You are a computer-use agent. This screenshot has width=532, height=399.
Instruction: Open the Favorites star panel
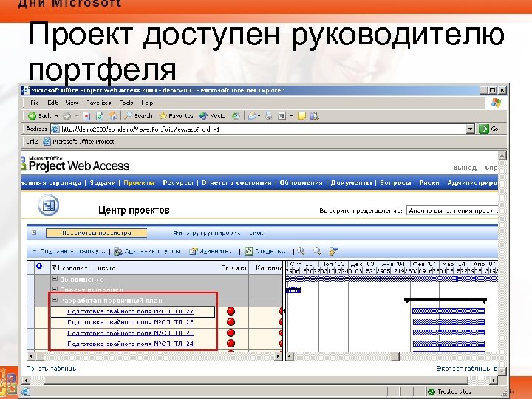pyautogui.click(x=176, y=116)
